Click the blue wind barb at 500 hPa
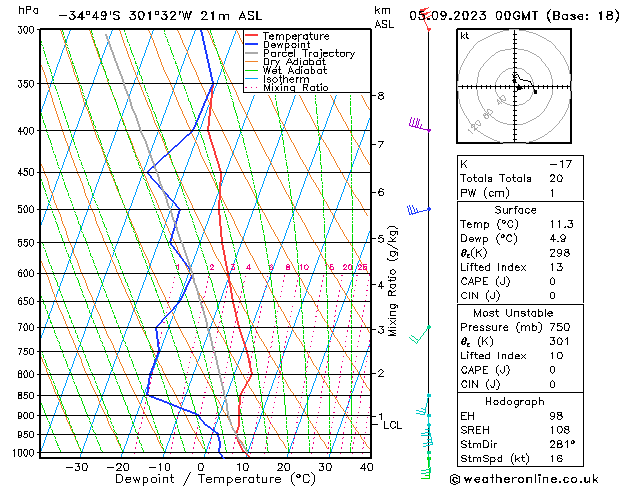This screenshot has height=486, width=629. point(418,210)
